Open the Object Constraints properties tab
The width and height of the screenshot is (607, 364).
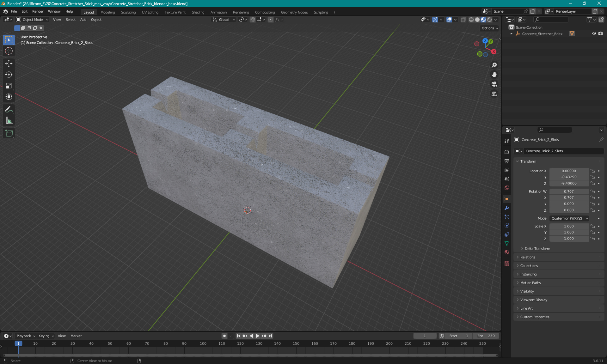click(507, 234)
